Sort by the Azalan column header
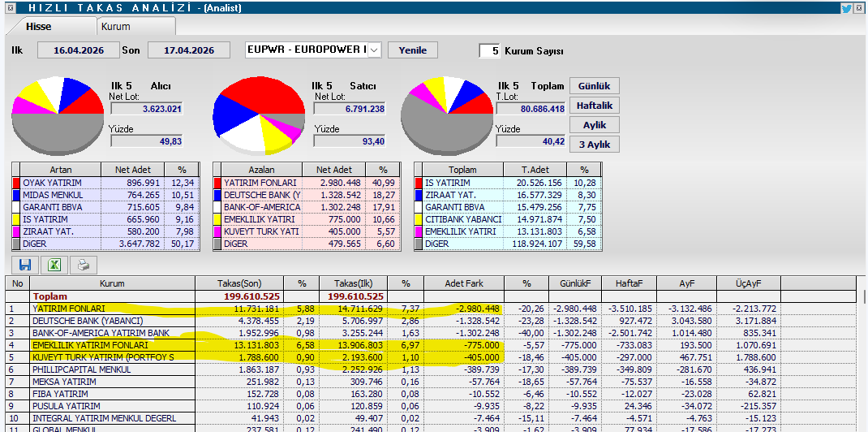This screenshot has height=432, width=868. [261, 170]
